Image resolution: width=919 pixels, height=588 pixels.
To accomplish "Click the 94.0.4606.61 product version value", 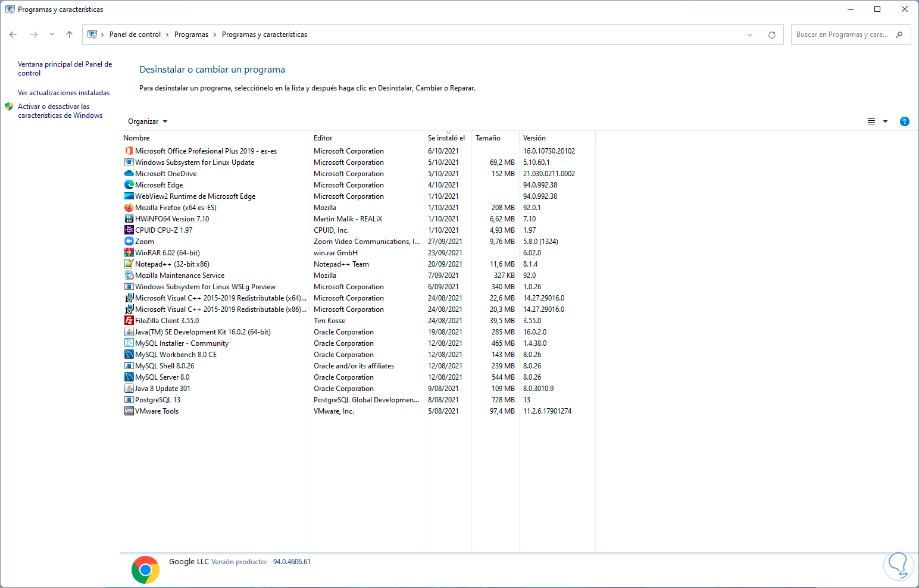I will tap(292, 562).
